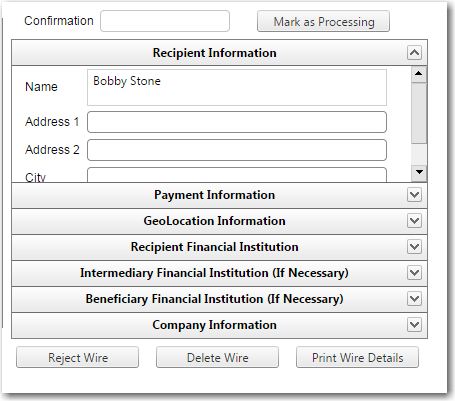Image resolution: width=455 pixels, height=401 pixels.
Task: Collapse the Recipient Information section chevron
Action: (414, 53)
